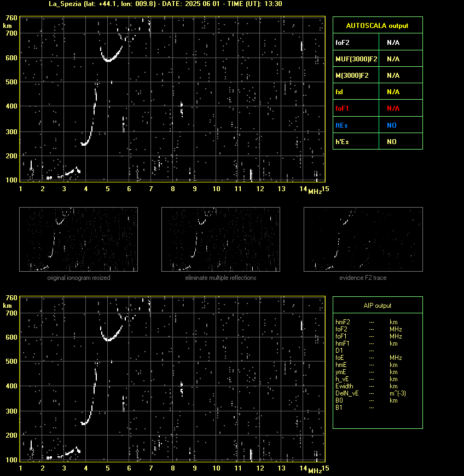
Task: Click the m^(-3) unit beside DelN_vE
Action: click(398, 393)
